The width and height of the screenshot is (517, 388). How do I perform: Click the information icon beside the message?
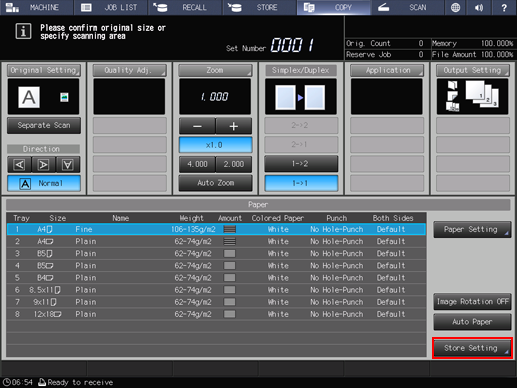(23, 31)
